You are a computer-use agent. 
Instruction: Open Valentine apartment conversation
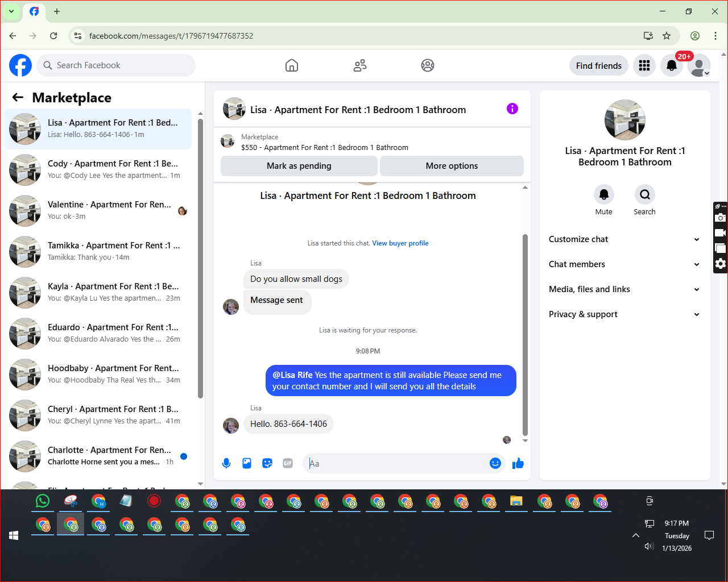pyautogui.click(x=98, y=211)
